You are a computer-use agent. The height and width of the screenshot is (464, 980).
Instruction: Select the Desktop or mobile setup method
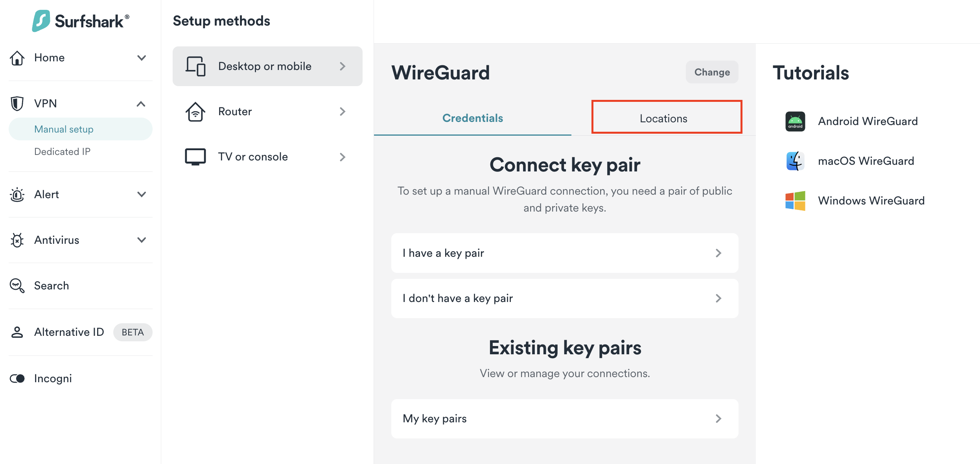point(267,66)
